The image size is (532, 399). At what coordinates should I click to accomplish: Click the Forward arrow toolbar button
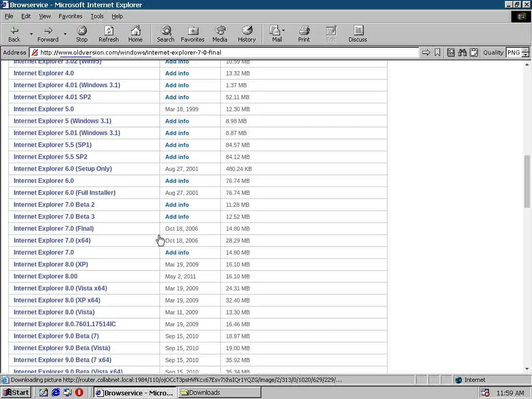(x=48, y=34)
